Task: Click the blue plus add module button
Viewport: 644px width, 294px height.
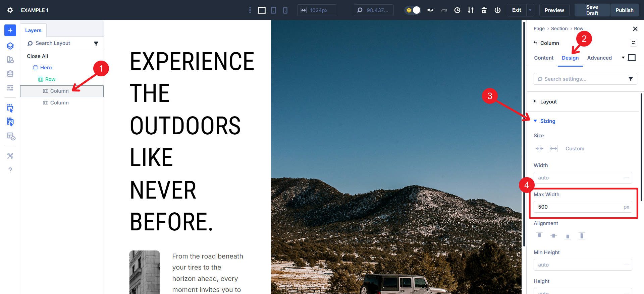Action: click(10, 30)
